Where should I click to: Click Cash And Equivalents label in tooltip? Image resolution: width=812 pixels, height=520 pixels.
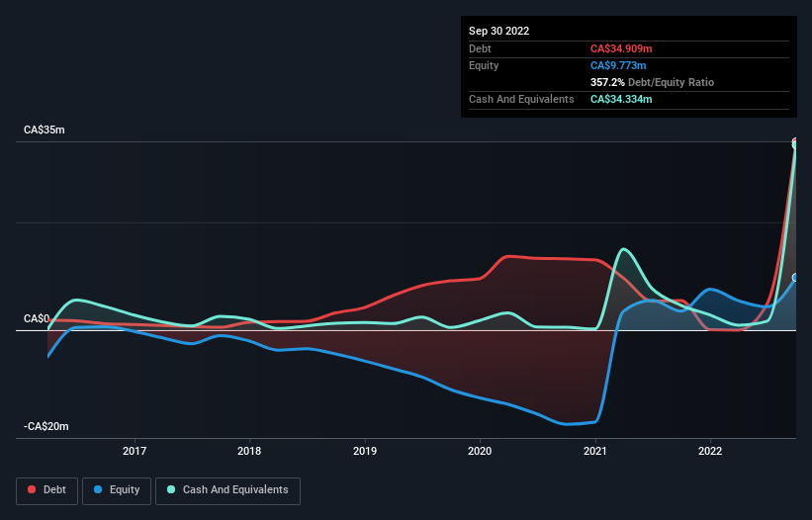coord(521,99)
